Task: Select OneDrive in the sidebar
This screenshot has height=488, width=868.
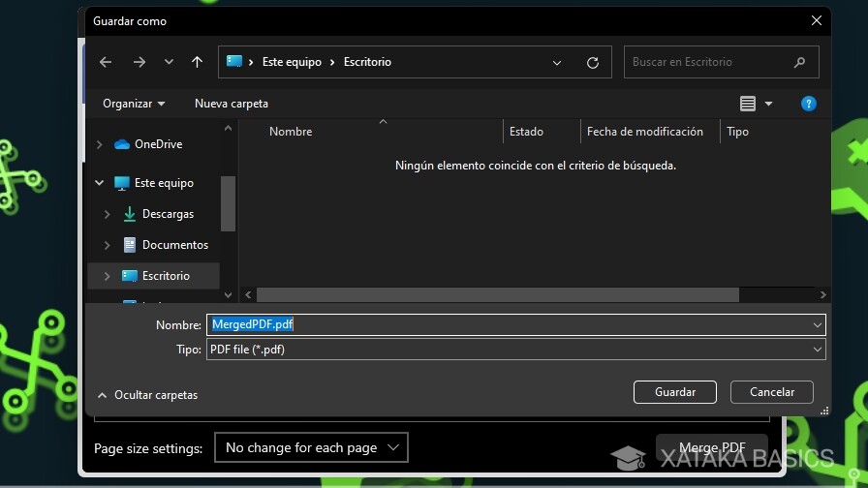Action: click(158, 144)
